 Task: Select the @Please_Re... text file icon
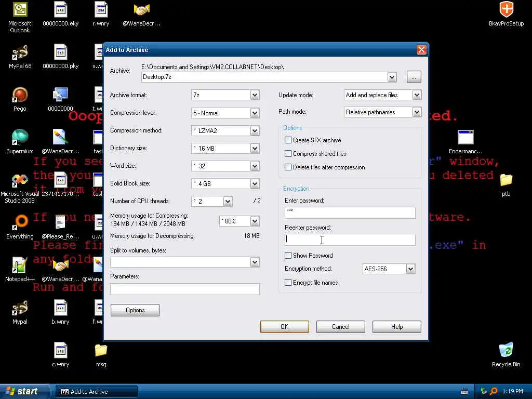click(60, 222)
